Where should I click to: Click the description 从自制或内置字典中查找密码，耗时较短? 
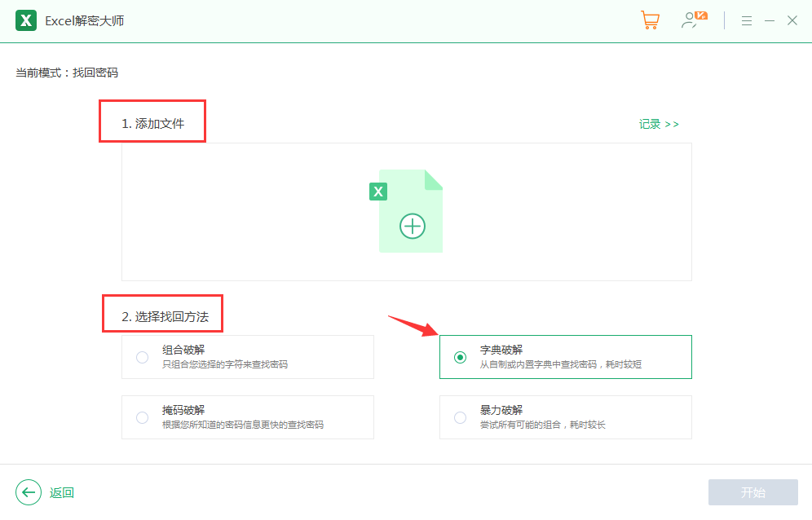pyautogui.click(x=561, y=364)
